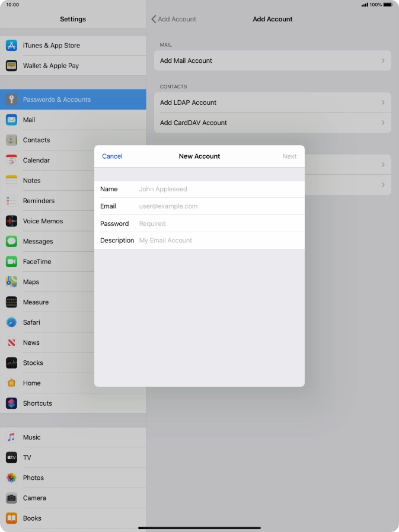Cancel the New Account dialog

tap(112, 156)
